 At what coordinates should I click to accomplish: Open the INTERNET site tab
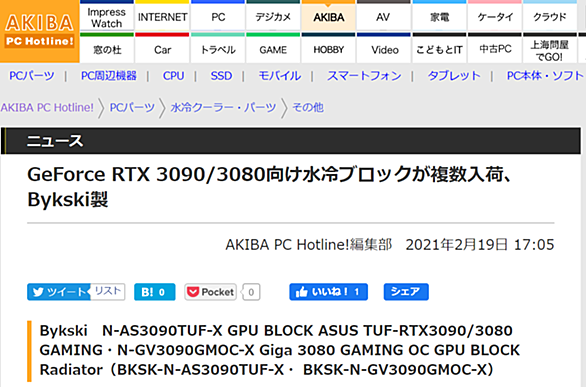point(162,16)
